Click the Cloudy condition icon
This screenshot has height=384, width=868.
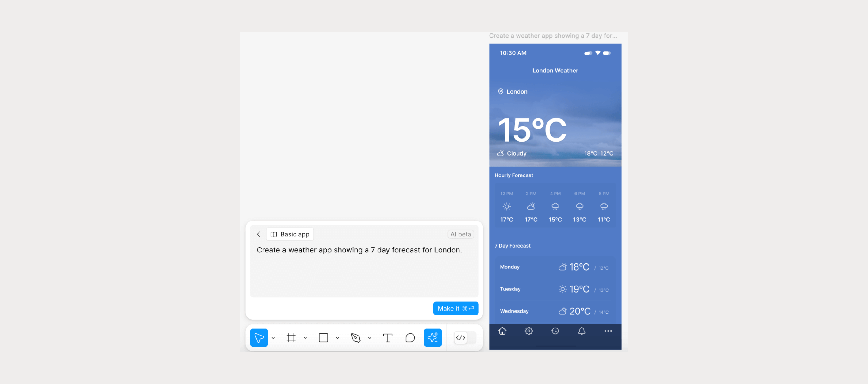coord(501,153)
